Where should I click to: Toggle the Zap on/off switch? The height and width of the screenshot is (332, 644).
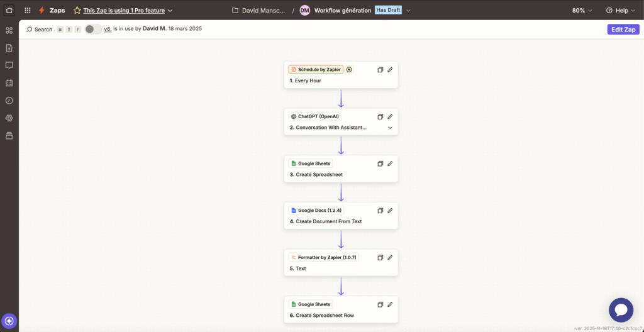coord(93,29)
